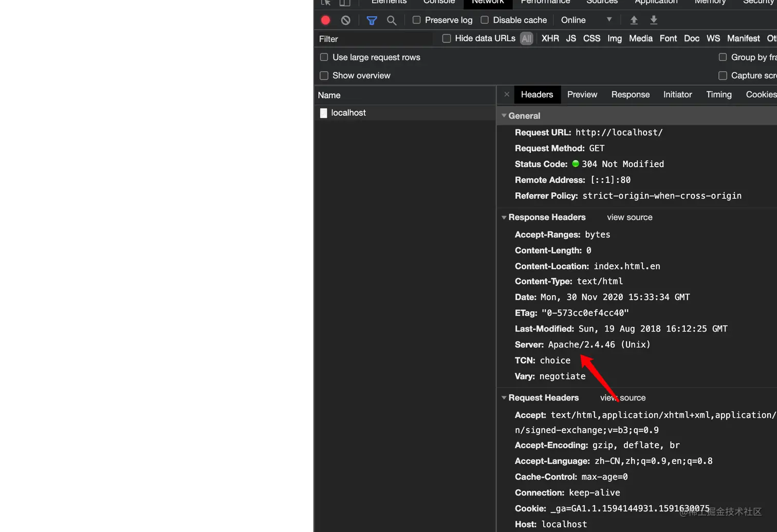Screen dimensions: 777x532
Task: Filter requests by Manifest type
Action: (x=744, y=39)
